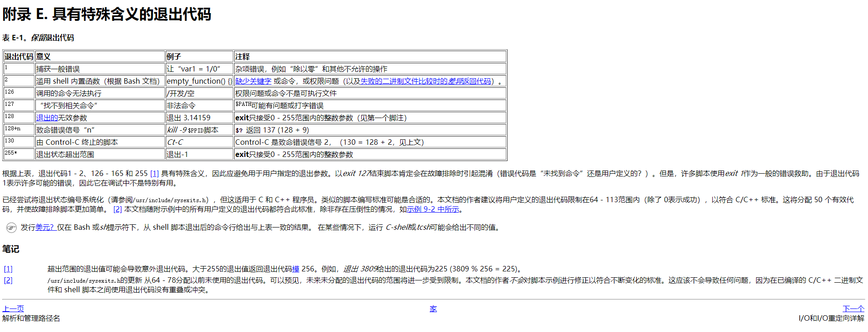
Task: Click the 128+n exit code cell
Action: (19, 130)
